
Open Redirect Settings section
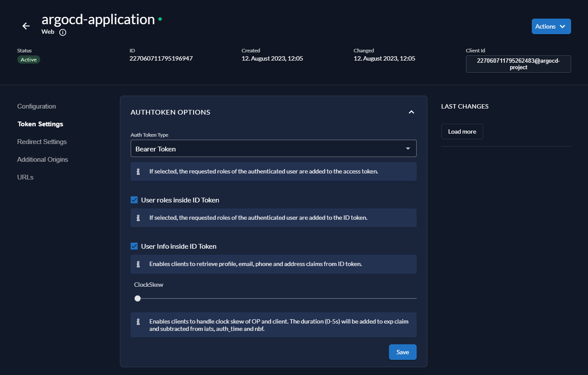[x=42, y=142]
